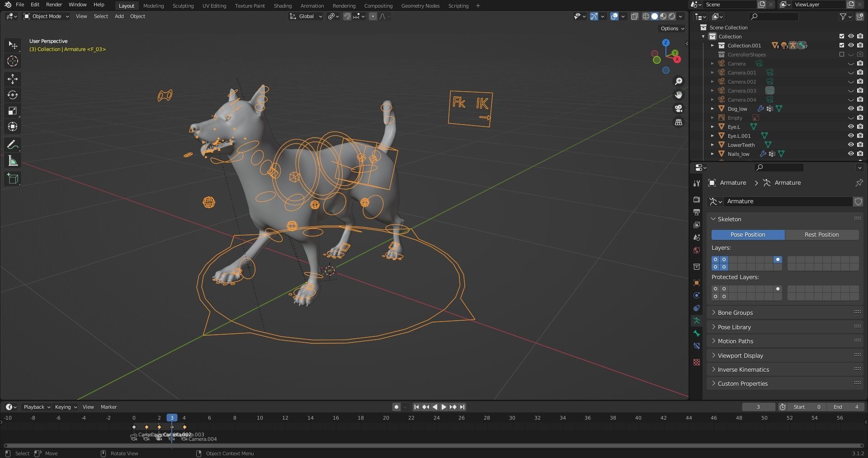Enable ControllerShapes collection checkbox
Screen dimensions: 868x458
pos(841,54)
